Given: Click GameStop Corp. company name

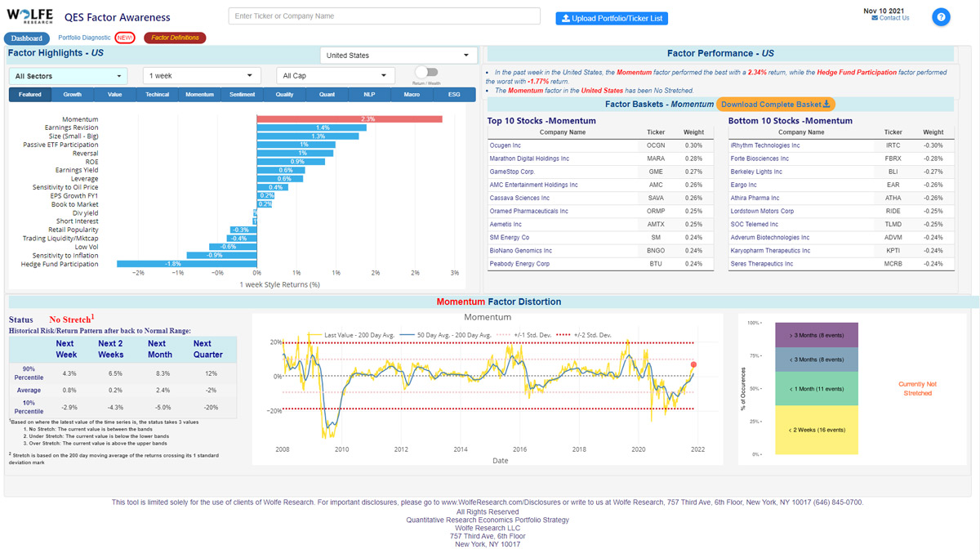Looking at the screenshot, I should pyautogui.click(x=511, y=172).
